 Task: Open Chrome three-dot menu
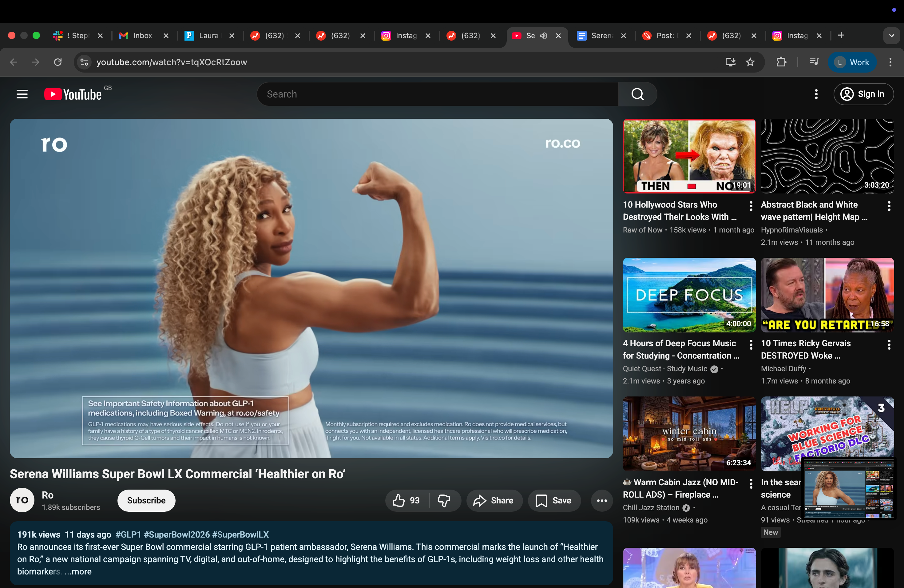point(890,62)
